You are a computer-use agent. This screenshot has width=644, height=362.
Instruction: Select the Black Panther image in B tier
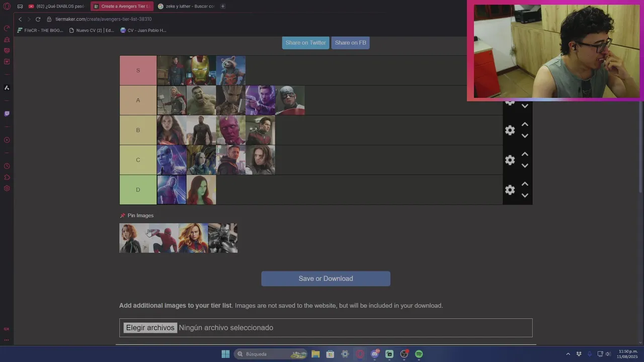point(201,130)
